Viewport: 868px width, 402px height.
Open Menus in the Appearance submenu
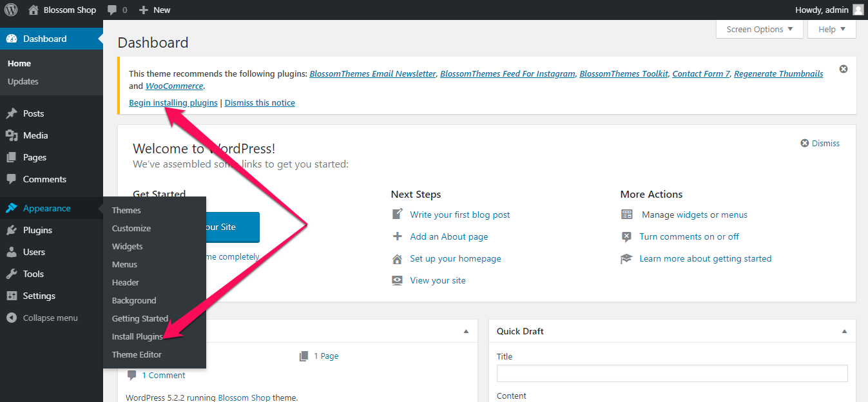tap(124, 264)
